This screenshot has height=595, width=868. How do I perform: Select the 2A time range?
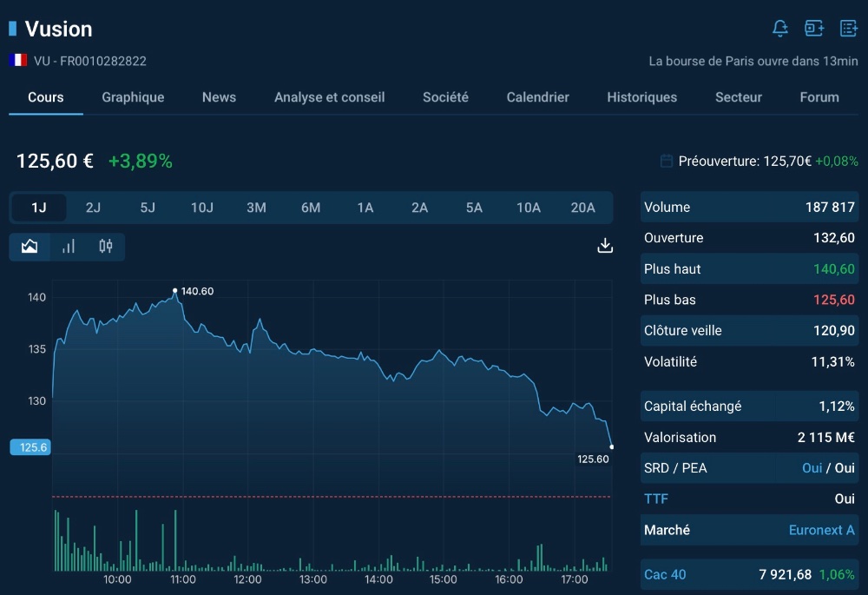[x=419, y=208]
